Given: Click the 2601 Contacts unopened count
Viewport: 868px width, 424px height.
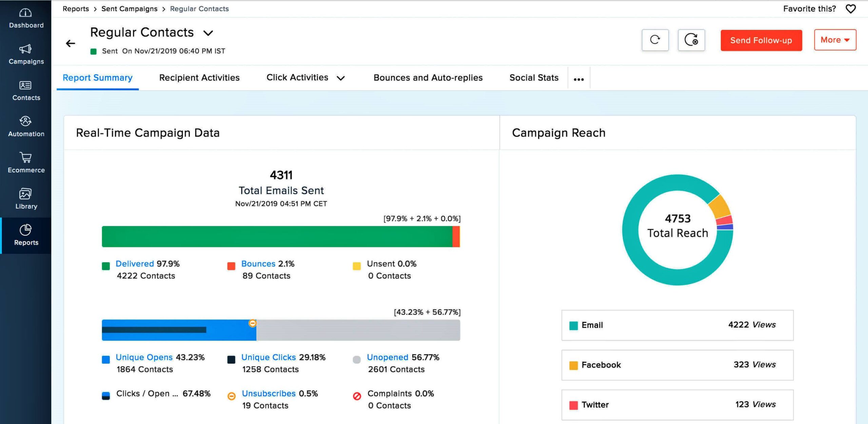Looking at the screenshot, I should coord(396,370).
